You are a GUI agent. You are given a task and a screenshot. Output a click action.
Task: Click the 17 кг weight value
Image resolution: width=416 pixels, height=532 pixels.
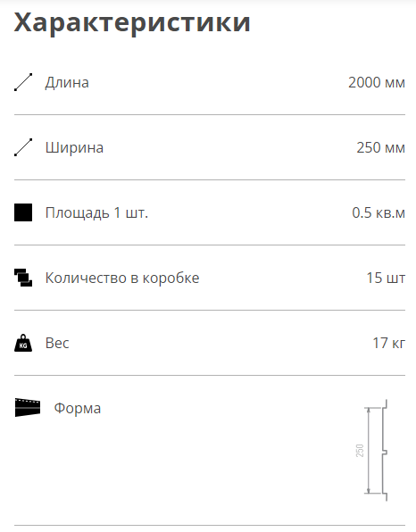389,343
